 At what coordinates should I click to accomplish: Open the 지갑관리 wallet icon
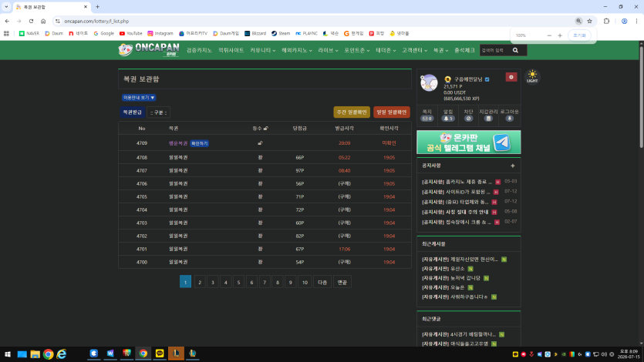click(x=488, y=119)
